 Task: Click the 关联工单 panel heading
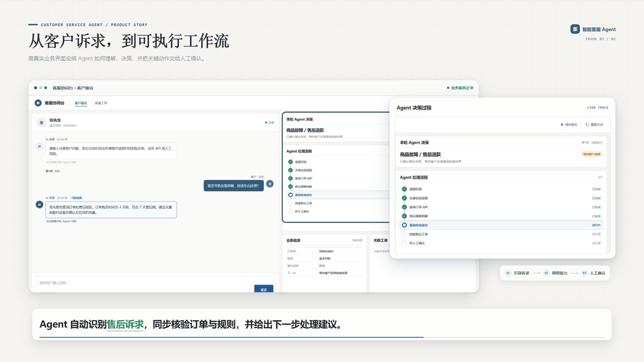[x=380, y=240]
